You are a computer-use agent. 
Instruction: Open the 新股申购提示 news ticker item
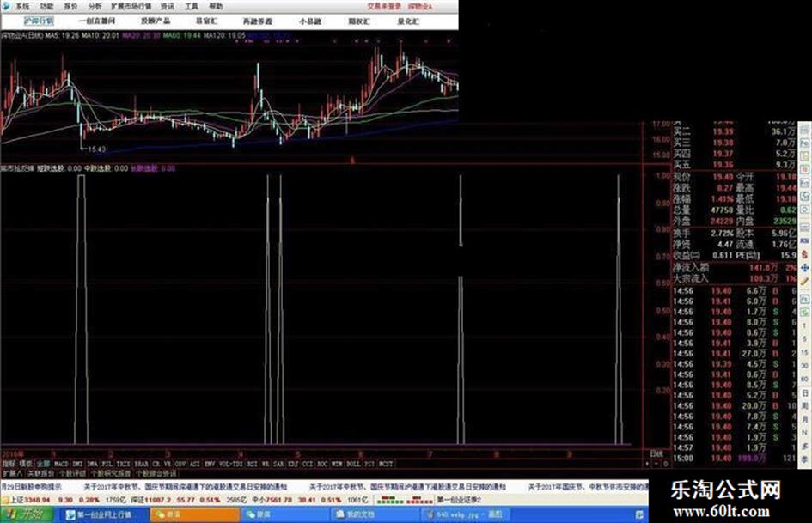[x=31, y=487]
